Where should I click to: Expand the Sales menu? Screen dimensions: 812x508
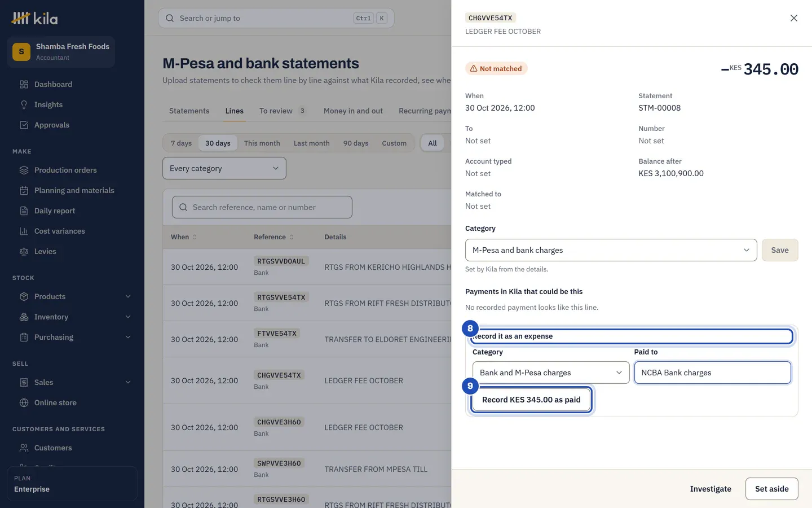(x=72, y=382)
